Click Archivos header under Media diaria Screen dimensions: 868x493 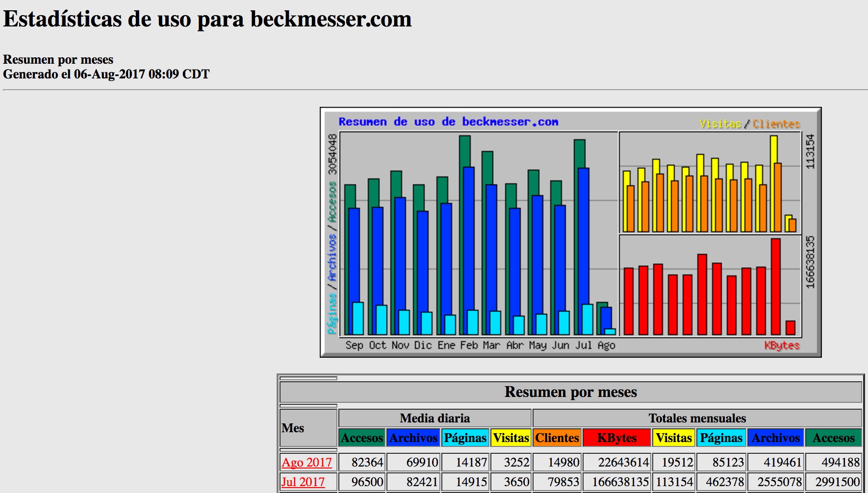413,438
